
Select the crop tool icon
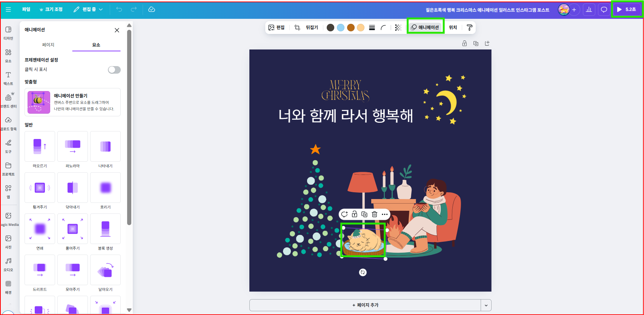297,28
